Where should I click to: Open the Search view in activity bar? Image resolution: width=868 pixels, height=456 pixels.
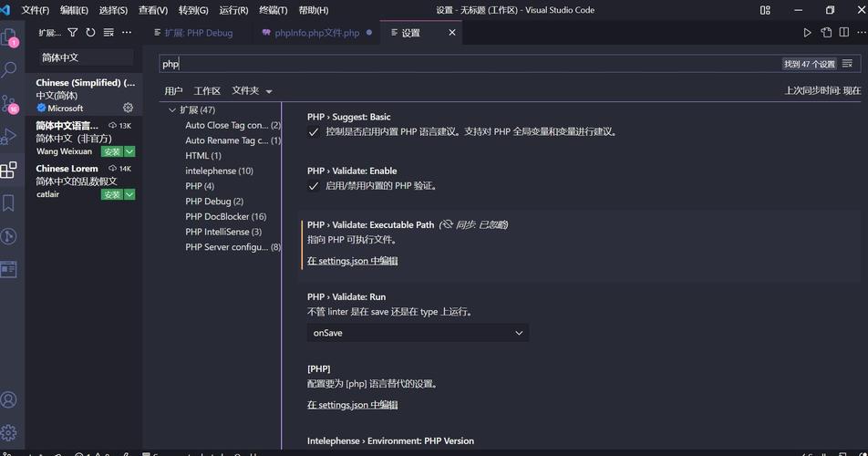[x=9, y=69]
